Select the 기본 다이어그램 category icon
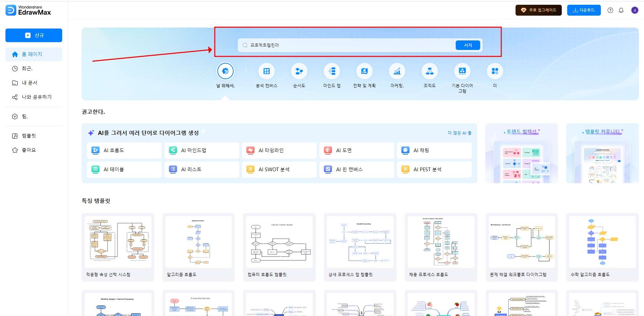 (x=462, y=71)
